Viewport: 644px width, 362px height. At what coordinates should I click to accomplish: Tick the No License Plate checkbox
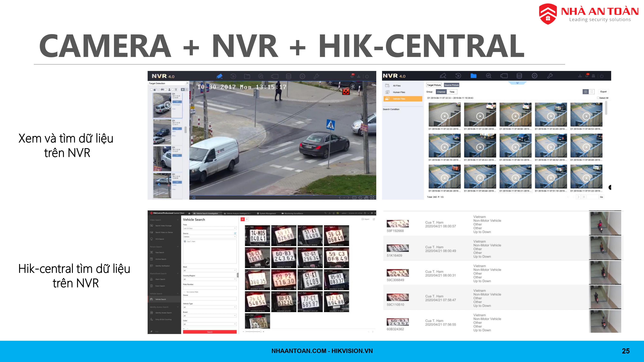[x=185, y=292]
